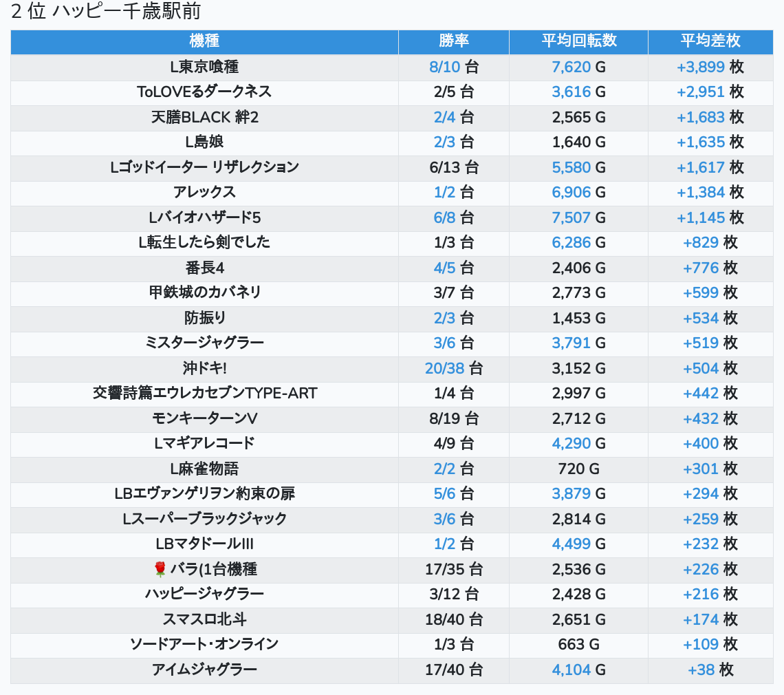Click average spins 663 G for ソードアート
The width and height of the screenshot is (784, 695).
(x=578, y=645)
